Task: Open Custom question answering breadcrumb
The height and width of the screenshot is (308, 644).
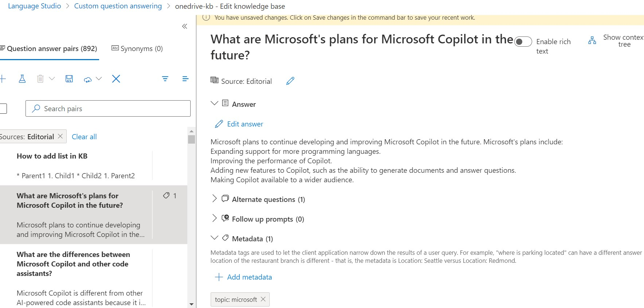Action: tap(118, 6)
